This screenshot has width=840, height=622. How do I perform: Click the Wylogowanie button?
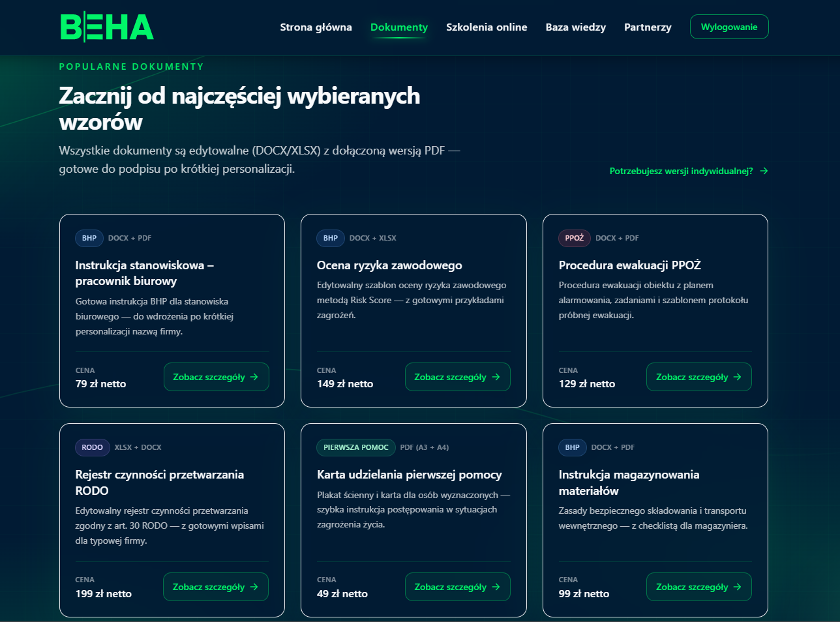(x=729, y=27)
